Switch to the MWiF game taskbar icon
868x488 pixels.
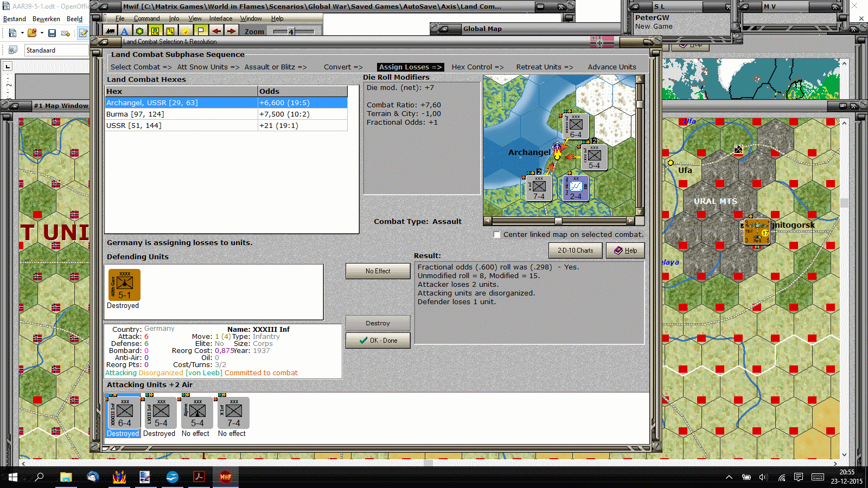click(225, 477)
